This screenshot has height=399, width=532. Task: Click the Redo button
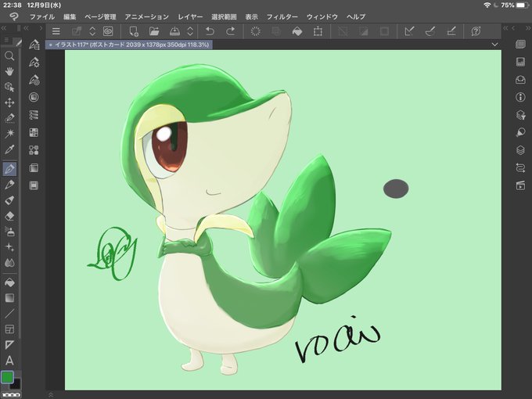click(x=230, y=31)
